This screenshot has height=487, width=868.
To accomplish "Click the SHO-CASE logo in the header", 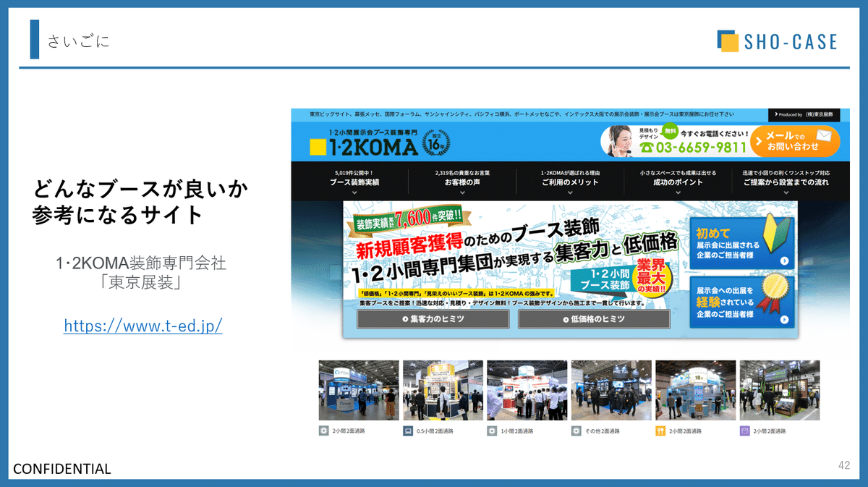I will 776,41.
